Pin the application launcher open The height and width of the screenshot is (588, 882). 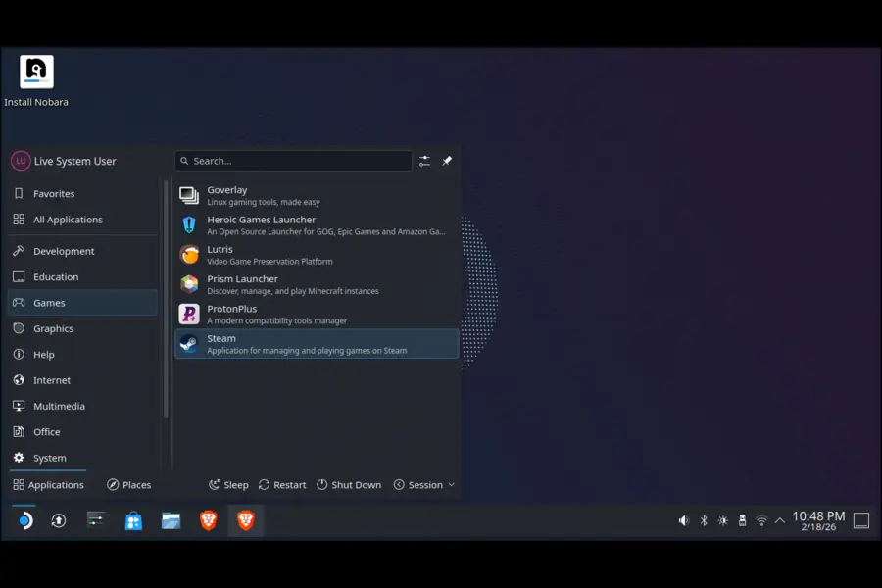coord(447,160)
